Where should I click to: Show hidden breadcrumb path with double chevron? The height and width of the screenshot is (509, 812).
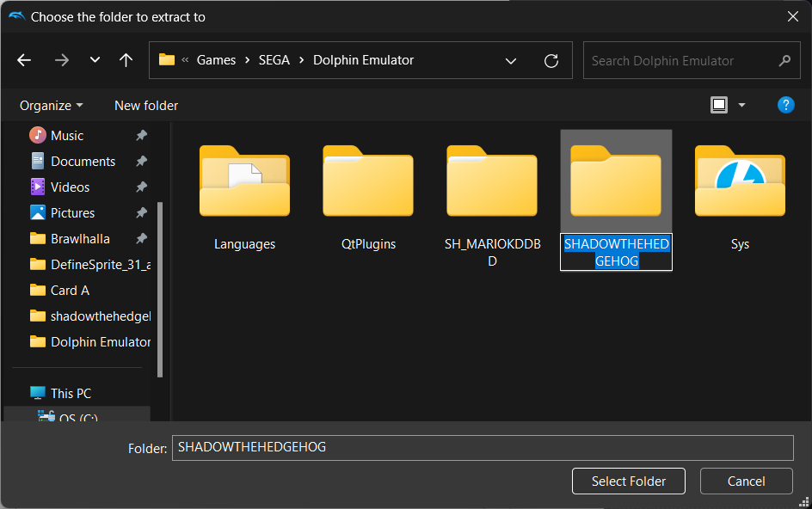click(x=185, y=60)
